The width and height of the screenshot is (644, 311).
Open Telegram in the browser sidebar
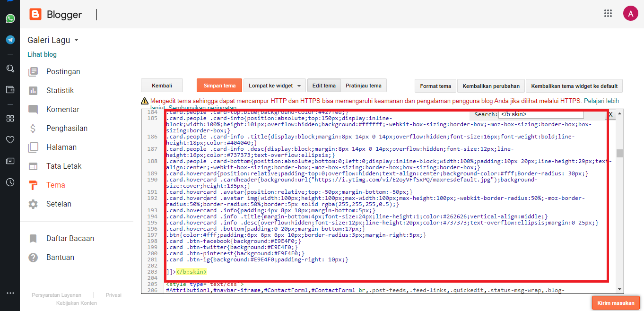click(x=10, y=40)
